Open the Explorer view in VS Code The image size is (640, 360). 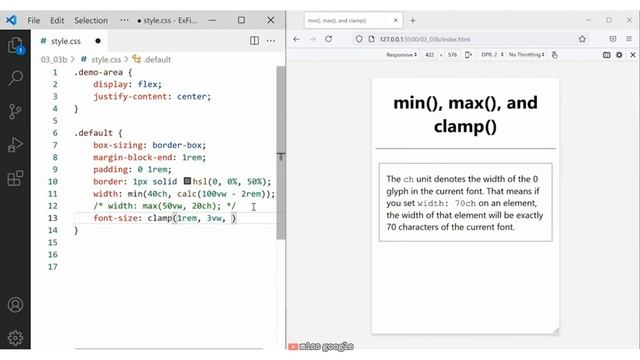[x=16, y=45]
